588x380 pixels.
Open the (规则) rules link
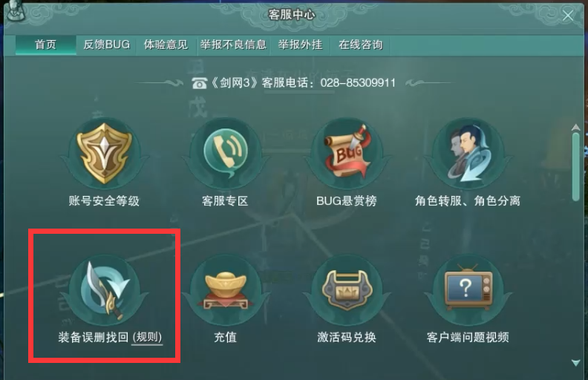click(x=148, y=337)
